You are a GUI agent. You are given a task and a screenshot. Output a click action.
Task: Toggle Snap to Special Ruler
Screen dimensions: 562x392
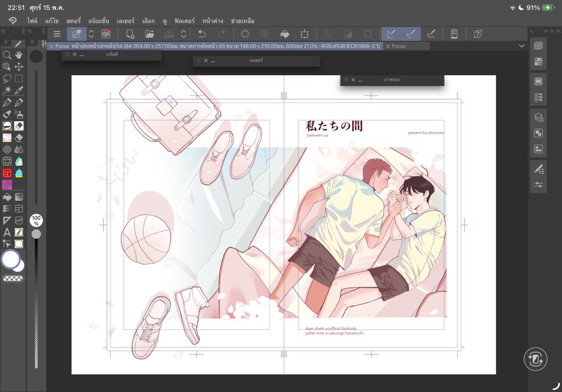point(411,34)
